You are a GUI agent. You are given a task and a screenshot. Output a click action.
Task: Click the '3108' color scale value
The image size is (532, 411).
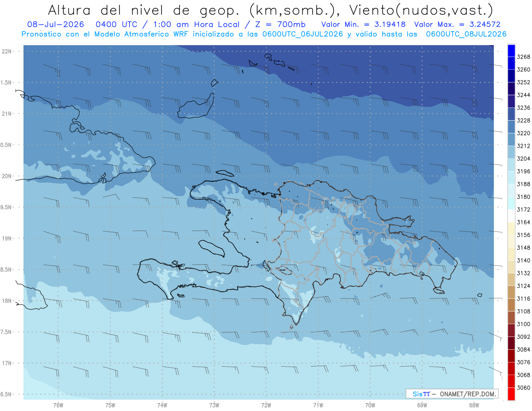[524, 311]
